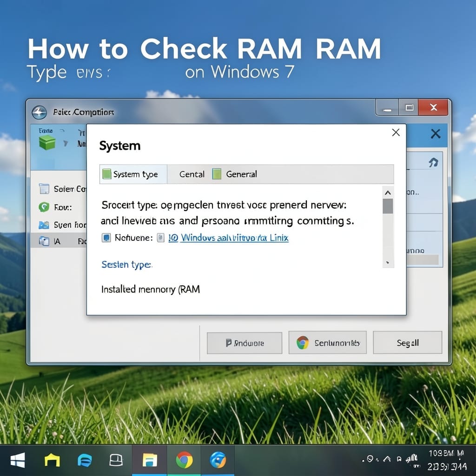Open Task View from the taskbar
The height and width of the screenshot is (476, 476).
pos(116,460)
